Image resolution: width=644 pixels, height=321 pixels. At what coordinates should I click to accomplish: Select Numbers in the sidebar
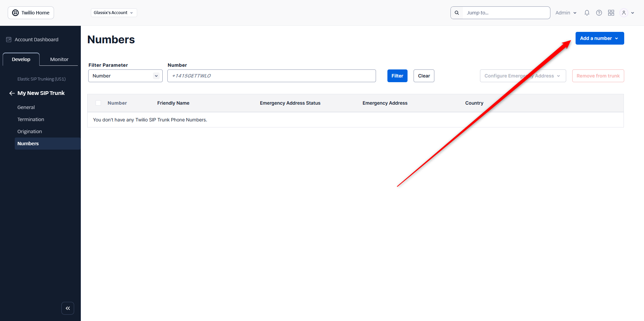(48, 144)
